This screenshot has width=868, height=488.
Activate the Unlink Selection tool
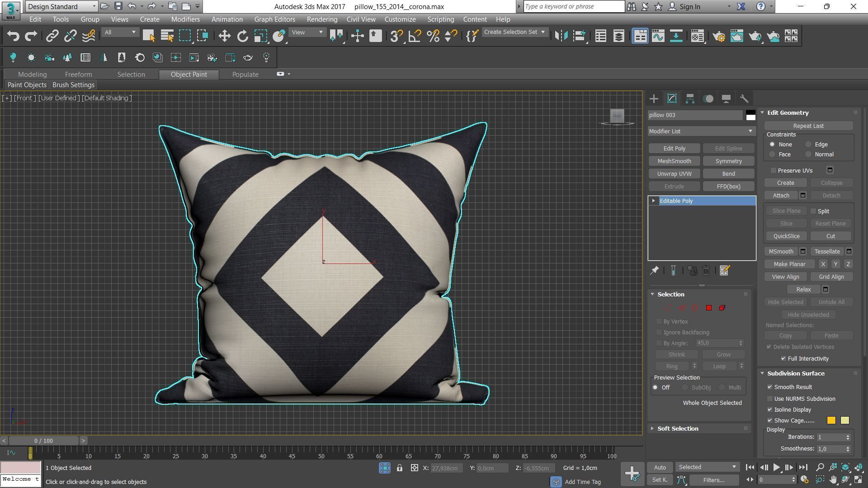point(71,36)
